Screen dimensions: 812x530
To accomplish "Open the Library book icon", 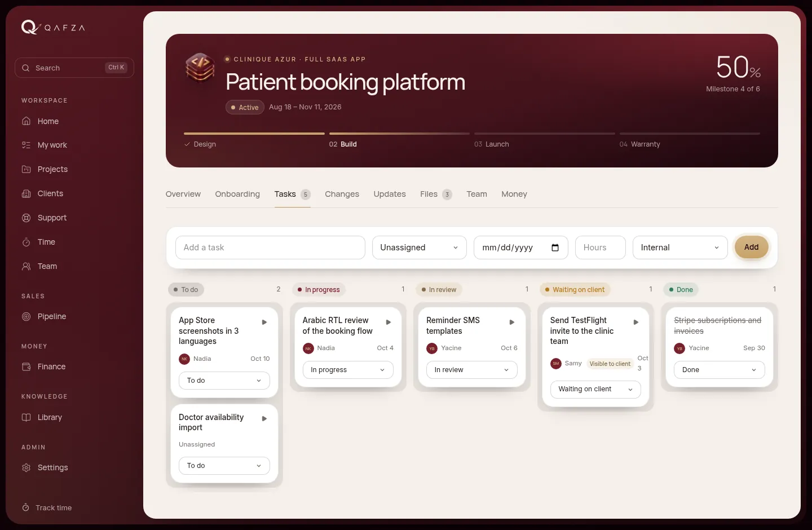I will (x=26, y=417).
